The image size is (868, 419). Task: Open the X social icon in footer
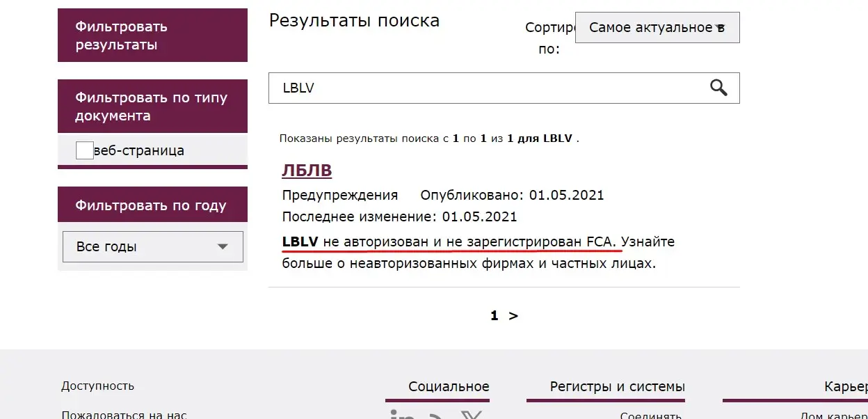point(472,415)
